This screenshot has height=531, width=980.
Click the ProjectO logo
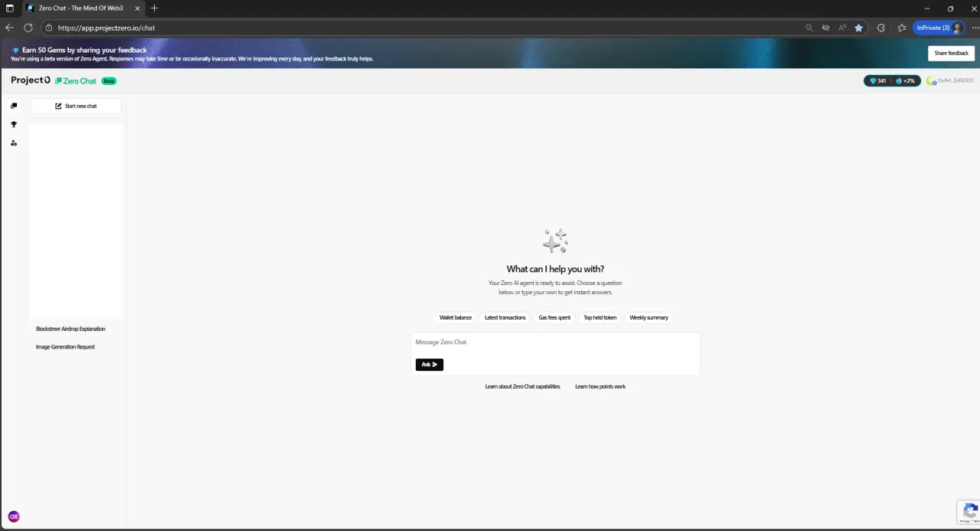[31, 80]
